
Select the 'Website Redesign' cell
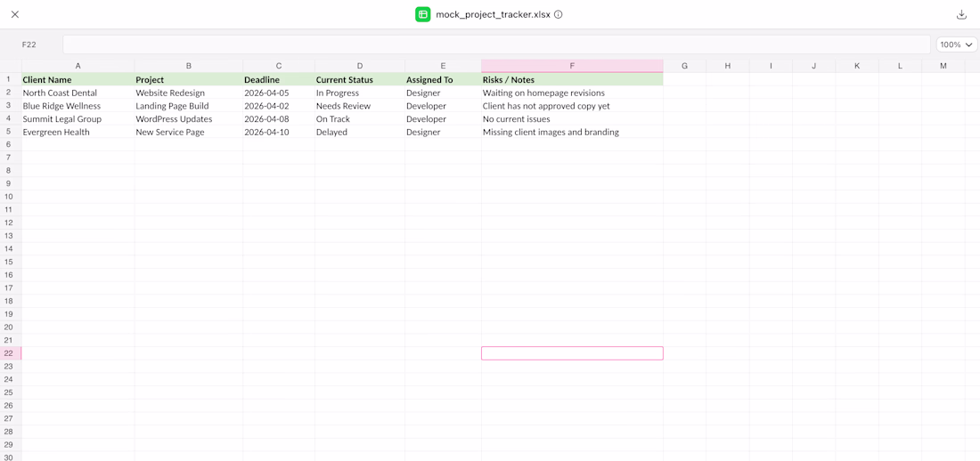pyautogui.click(x=189, y=93)
